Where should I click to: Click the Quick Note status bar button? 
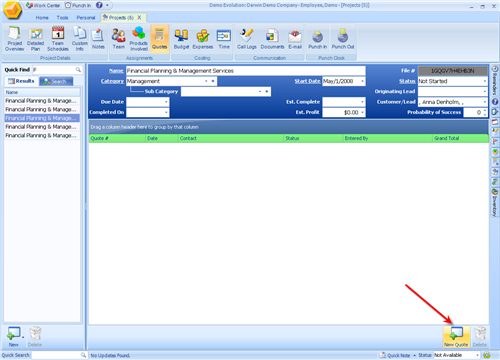pyautogui.click(x=395, y=355)
